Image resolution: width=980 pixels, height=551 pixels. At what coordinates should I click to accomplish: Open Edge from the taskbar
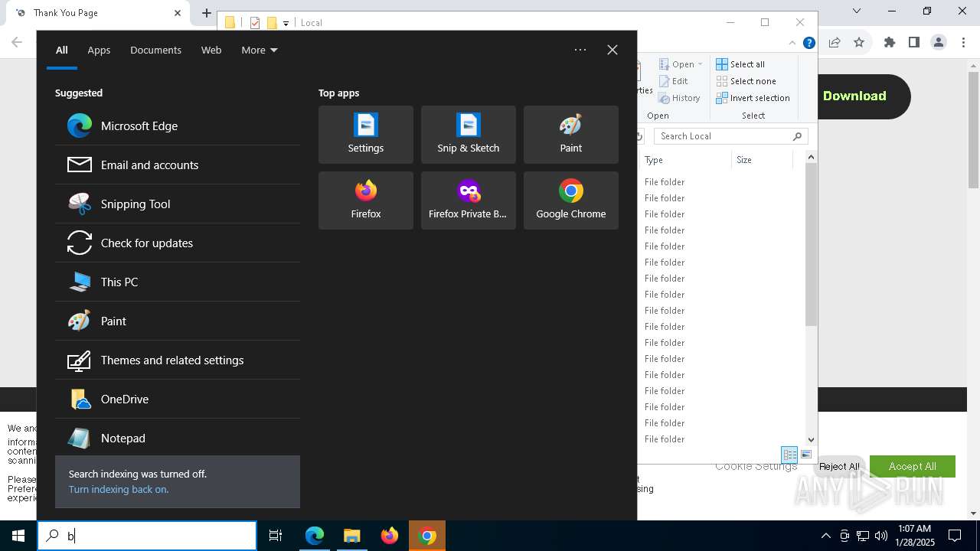point(315,536)
